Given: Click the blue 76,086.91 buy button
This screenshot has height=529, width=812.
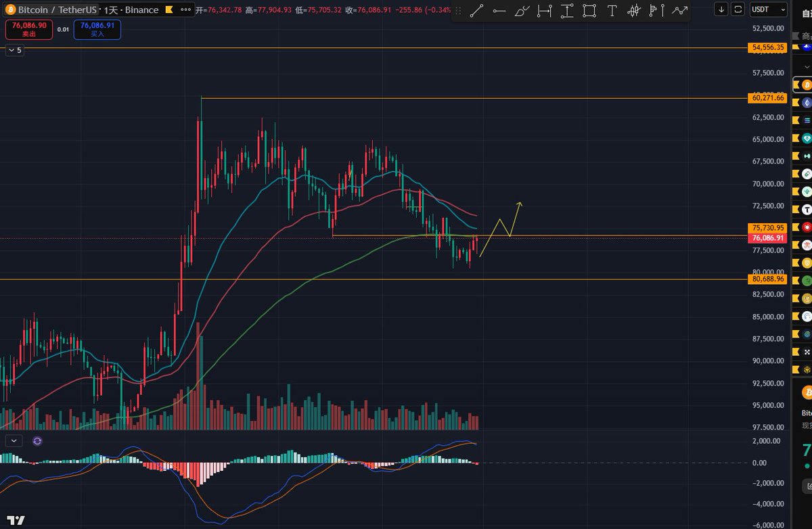Looking at the screenshot, I should pos(97,28).
